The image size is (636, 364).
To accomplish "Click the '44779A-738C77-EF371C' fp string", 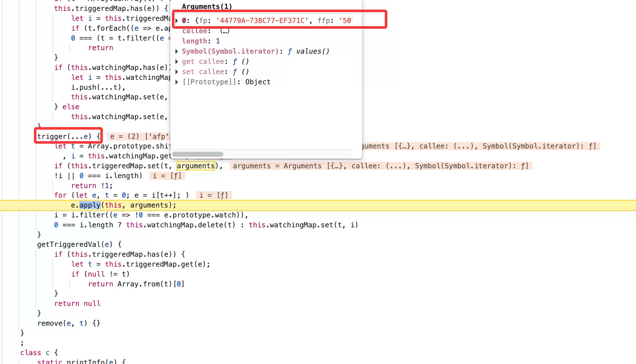I will (x=262, y=21).
